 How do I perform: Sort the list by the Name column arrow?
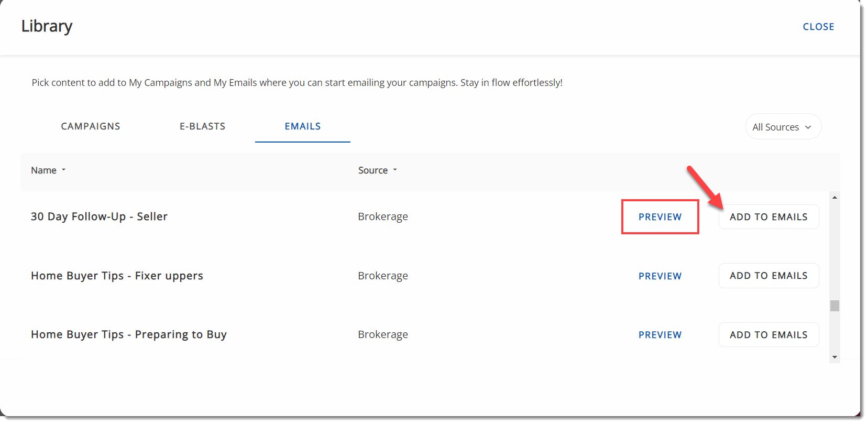point(64,170)
